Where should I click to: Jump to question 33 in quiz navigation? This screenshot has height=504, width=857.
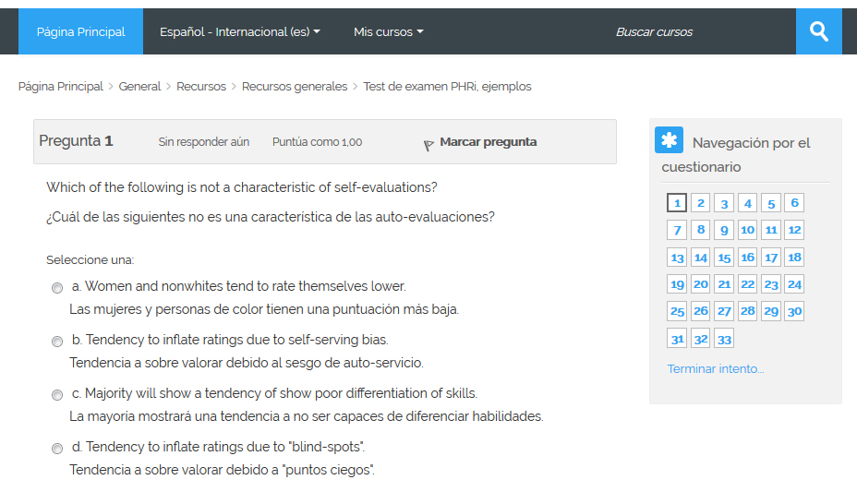coord(724,339)
